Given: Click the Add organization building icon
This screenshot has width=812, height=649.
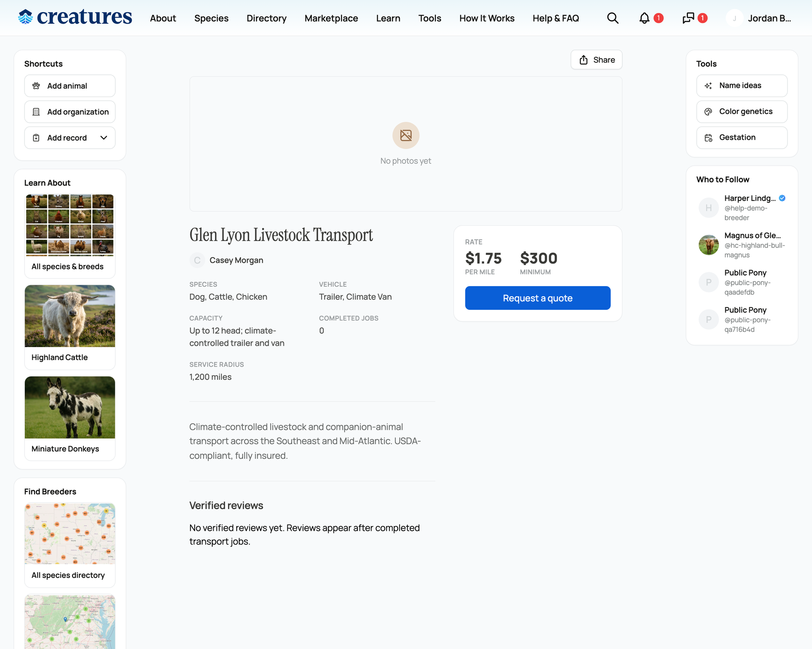Looking at the screenshot, I should pos(36,112).
